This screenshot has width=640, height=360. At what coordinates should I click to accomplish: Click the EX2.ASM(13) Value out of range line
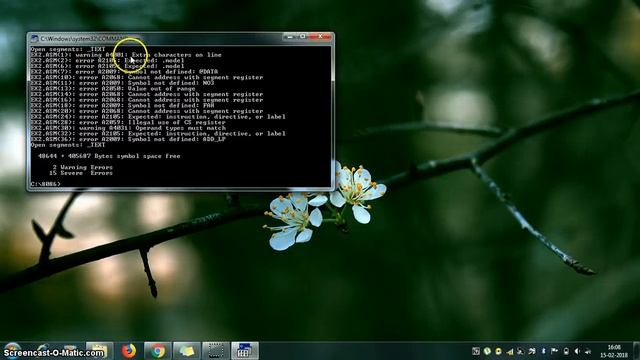(x=113, y=89)
